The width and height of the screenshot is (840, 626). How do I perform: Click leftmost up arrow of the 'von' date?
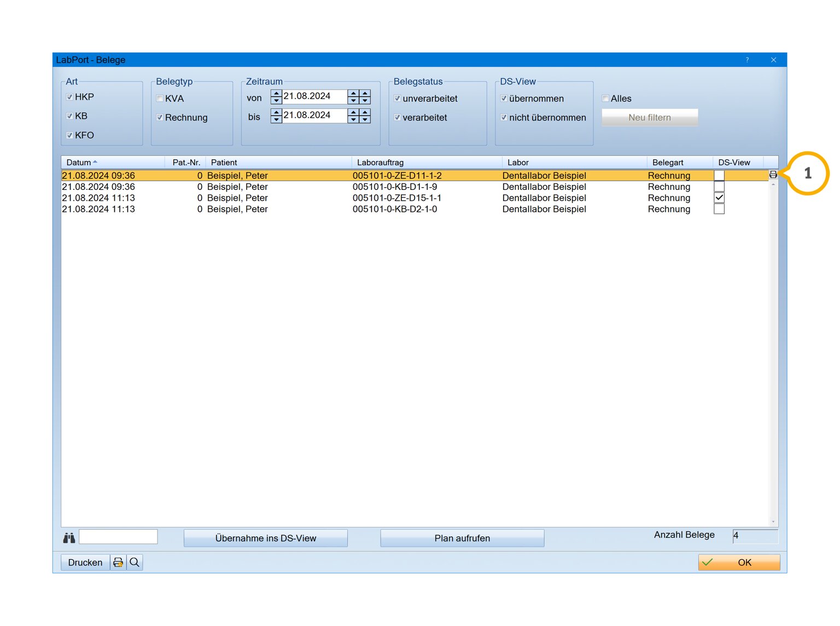coord(276,94)
